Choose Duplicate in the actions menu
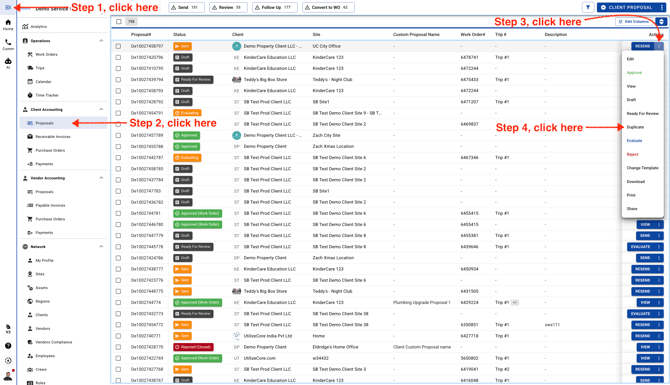The width and height of the screenshot is (670, 385). click(x=635, y=127)
